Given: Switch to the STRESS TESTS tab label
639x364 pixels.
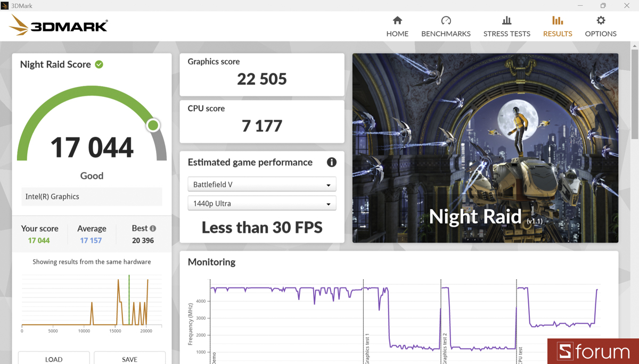Looking at the screenshot, I should click(x=506, y=34).
